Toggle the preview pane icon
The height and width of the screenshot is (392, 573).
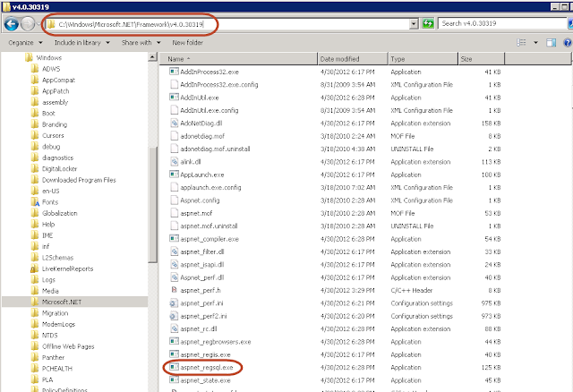point(552,43)
